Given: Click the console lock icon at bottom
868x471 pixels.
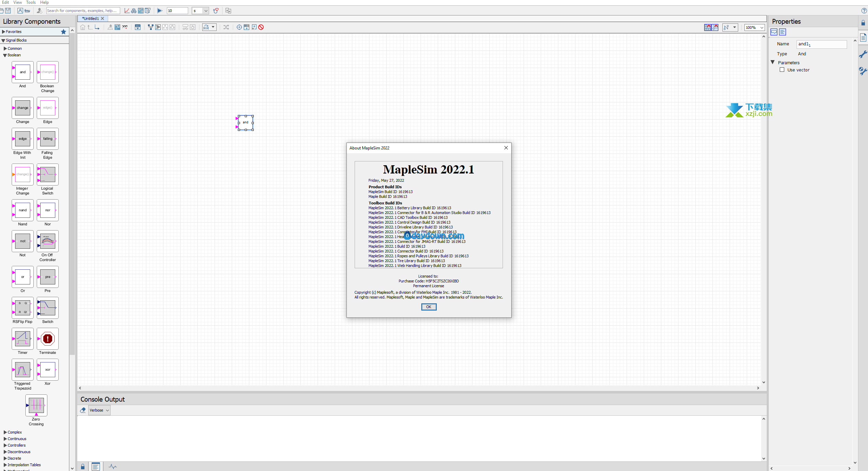Looking at the screenshot, I should (82, 467).
